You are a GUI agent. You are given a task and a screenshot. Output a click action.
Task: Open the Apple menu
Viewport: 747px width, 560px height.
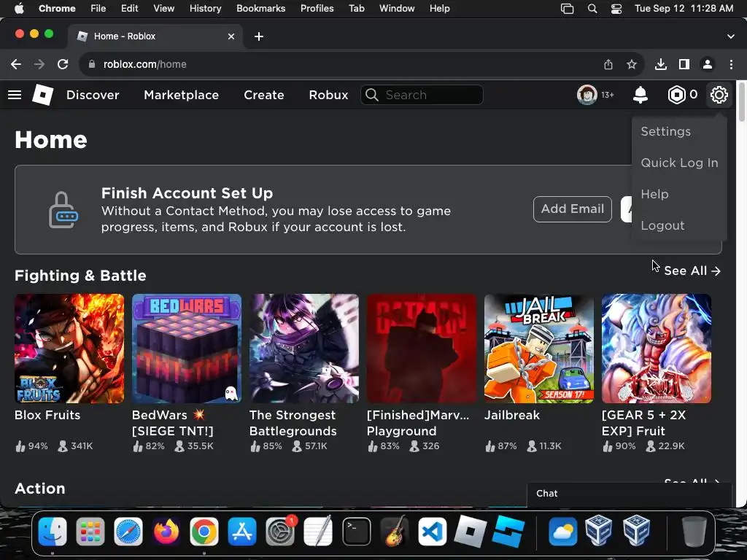click(19, 9)
